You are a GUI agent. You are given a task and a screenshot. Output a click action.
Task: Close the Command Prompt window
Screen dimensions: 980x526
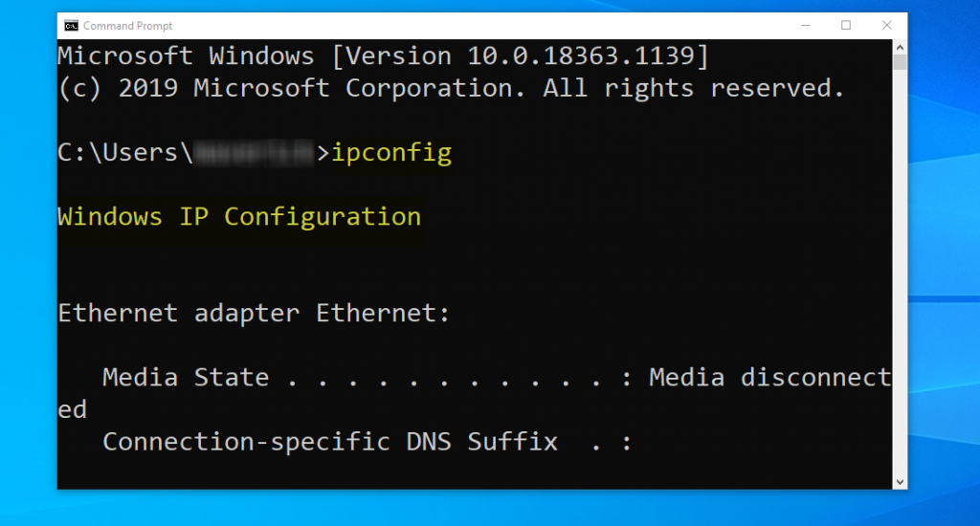click(886, 26)
